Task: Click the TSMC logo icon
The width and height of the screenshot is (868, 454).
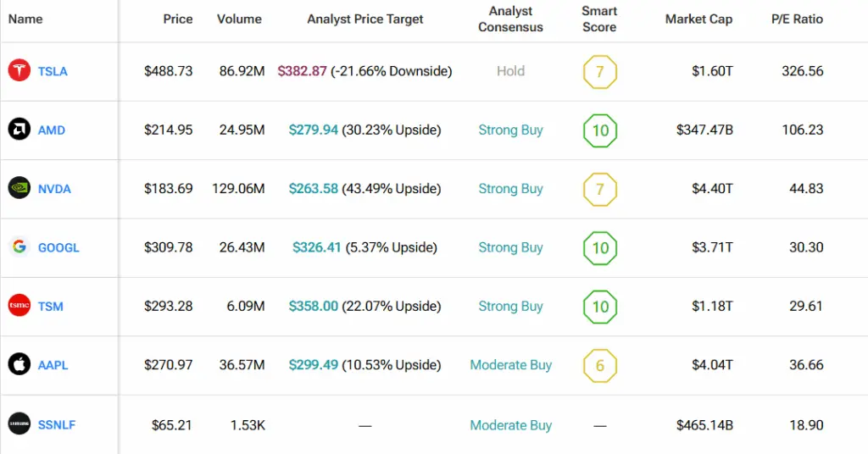Action: (x=19, y=306)
